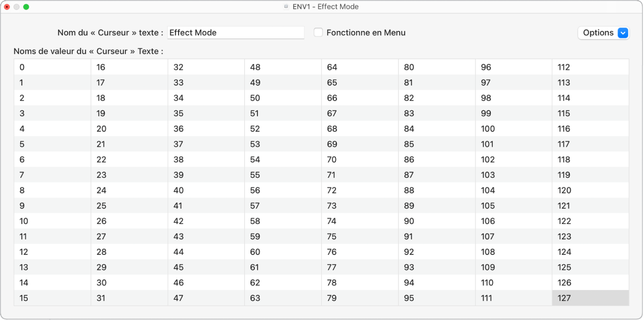Click value cell 36
This screenshot has height=320, width=644.
pyautogui.click(x=206, y=129)
